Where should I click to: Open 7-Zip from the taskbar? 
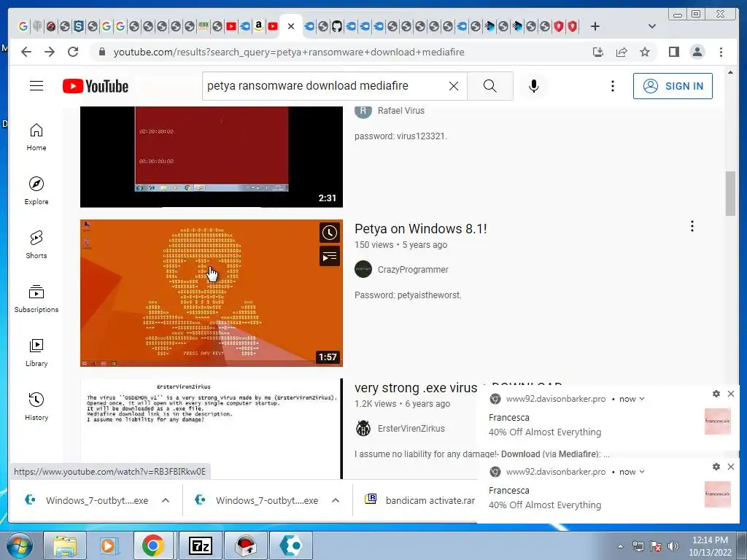point(200,545)
